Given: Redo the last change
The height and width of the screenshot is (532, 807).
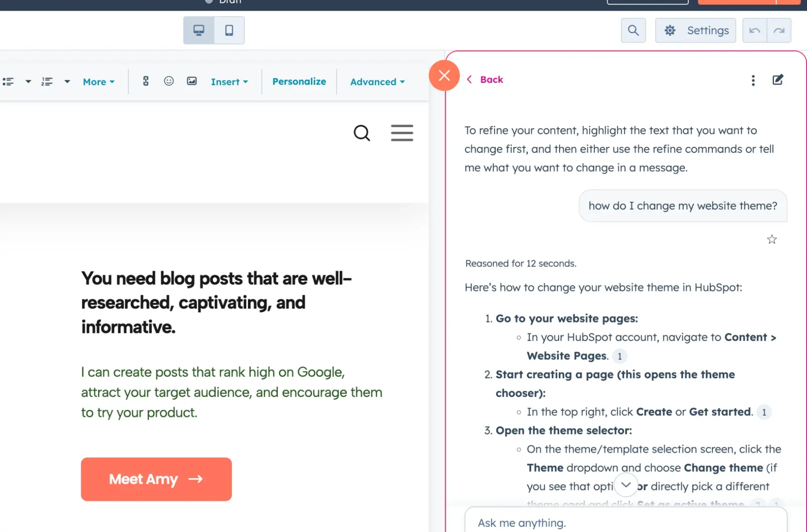Looking at the screenshot, I should [x=779, y=30].
